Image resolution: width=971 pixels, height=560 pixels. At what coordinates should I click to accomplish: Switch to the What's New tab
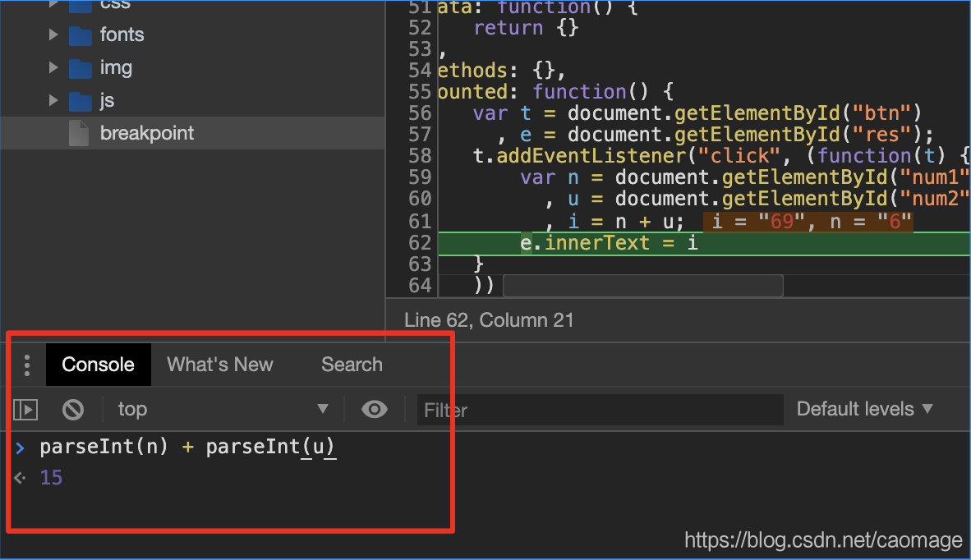coord(220,365)
